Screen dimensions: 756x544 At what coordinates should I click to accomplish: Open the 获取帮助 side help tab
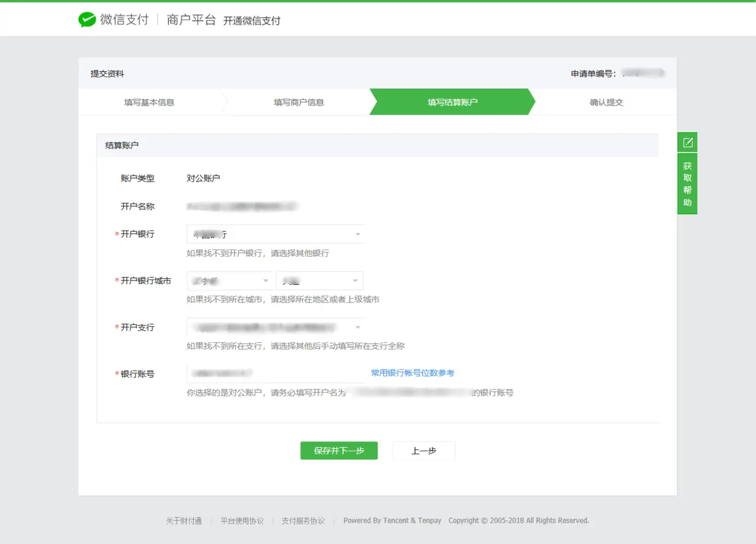(x=687, y=184)
